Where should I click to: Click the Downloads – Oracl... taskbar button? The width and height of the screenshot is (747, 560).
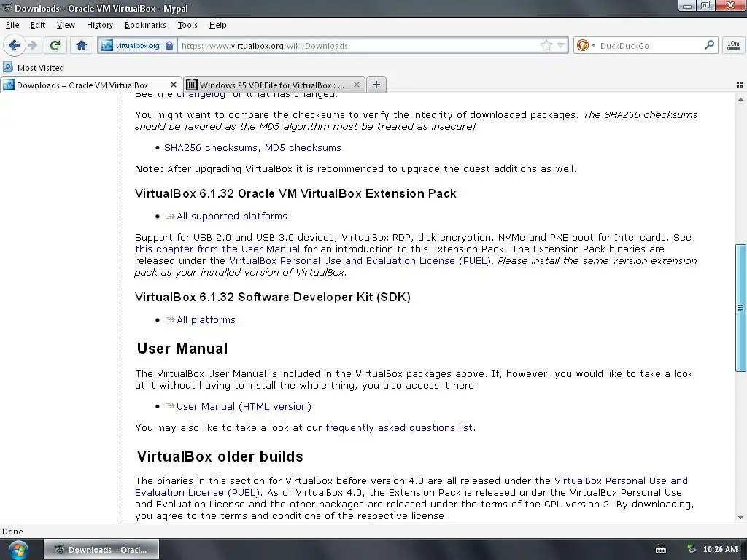coord(101,550)
